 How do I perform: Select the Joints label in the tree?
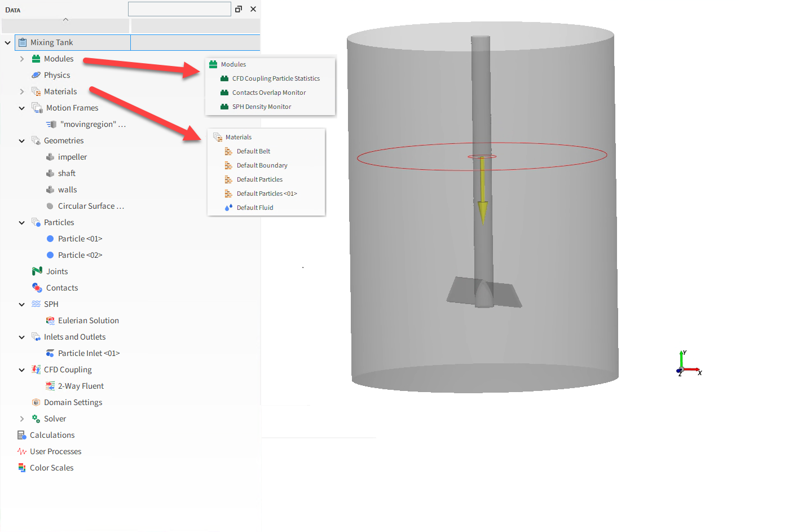[x=57, y=271]
